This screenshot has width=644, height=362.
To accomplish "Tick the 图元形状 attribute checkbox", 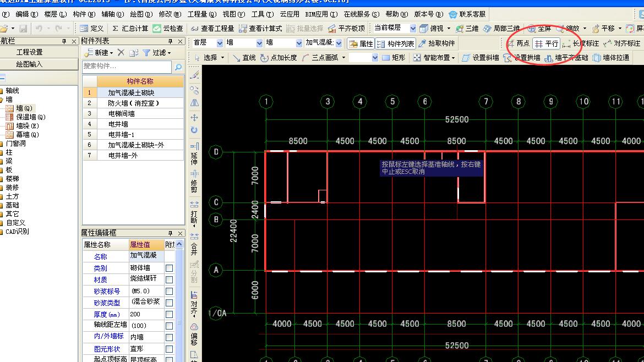I will [x=169, y=348].
